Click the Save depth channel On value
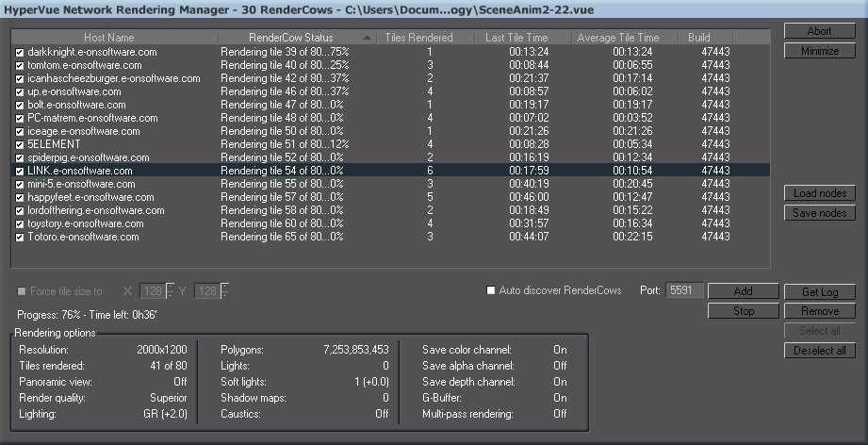Screen dimensions: 868x445 (560, 382)
